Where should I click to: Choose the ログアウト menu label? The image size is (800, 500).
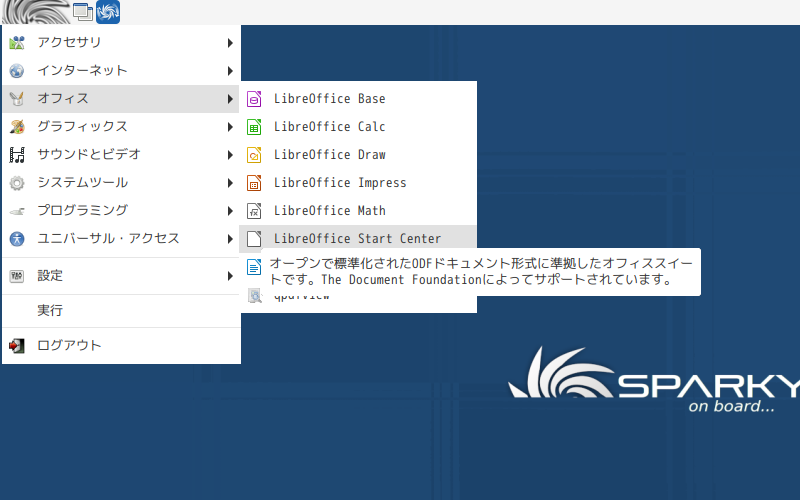click(69, 345)
